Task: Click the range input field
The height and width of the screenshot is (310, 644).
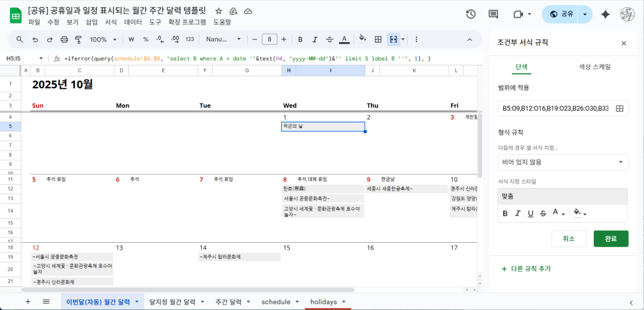Action: click(555, 109)
